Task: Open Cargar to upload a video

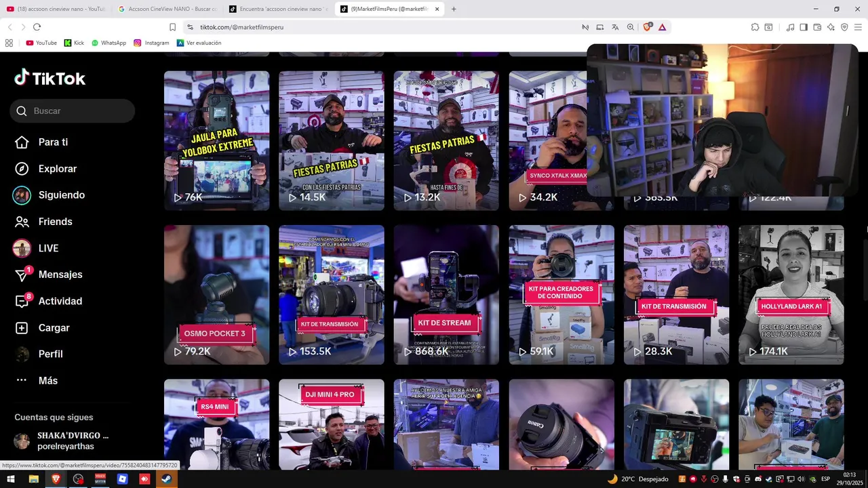Action: (42, 328)
